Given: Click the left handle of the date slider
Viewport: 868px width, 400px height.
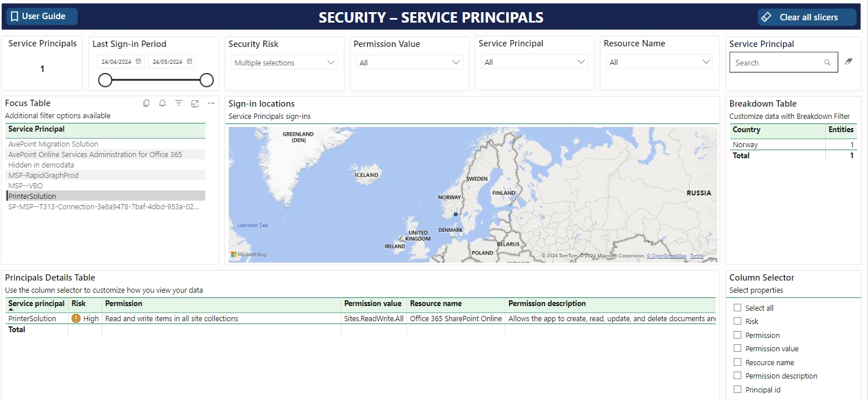Looking at the screenshot, I should (105, 80).
